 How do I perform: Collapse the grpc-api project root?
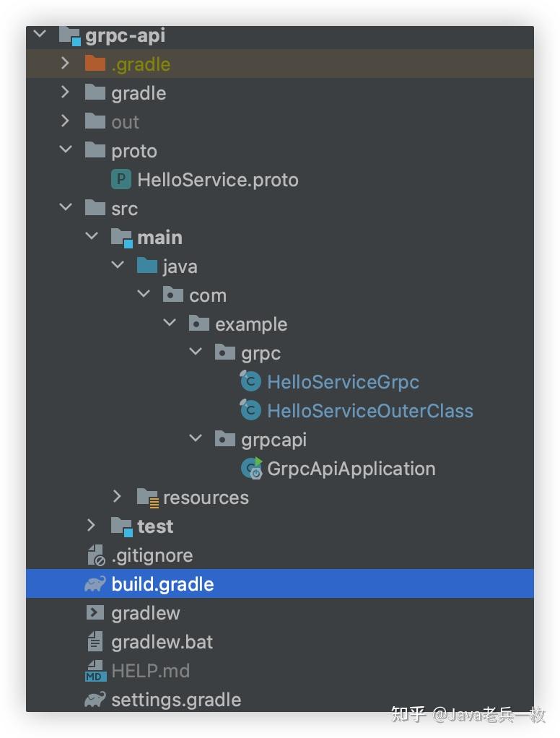click(40, 33)
